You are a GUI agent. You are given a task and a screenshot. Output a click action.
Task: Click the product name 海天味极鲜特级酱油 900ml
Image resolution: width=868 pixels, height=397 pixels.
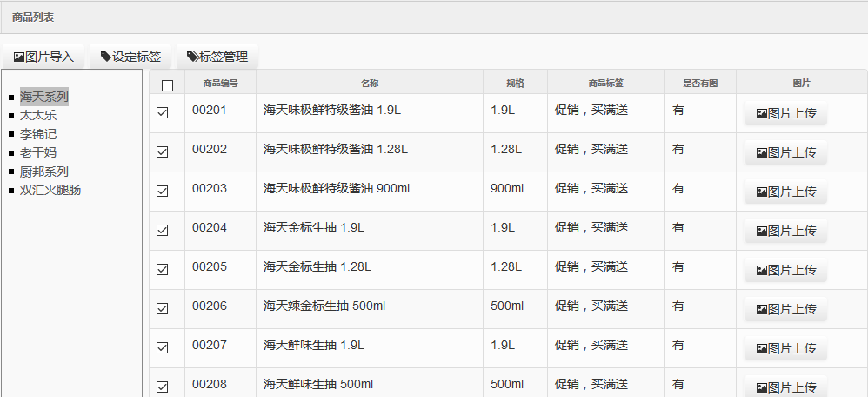tap(337, 189)
